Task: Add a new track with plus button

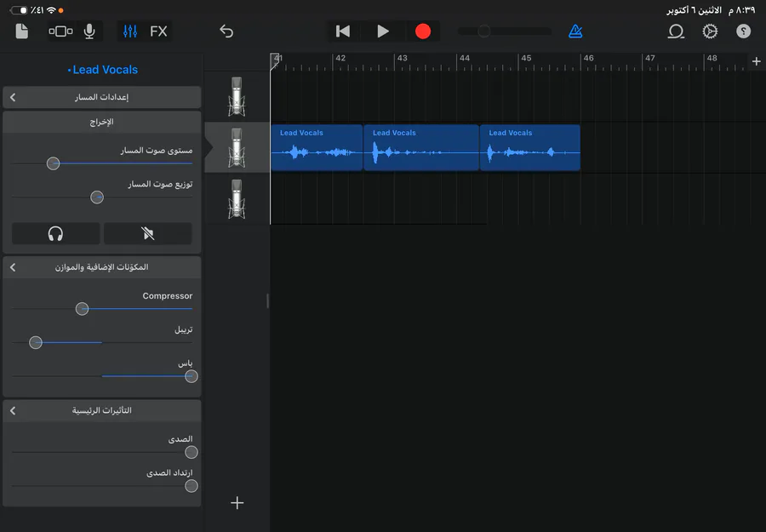Action: click(237, 503)
